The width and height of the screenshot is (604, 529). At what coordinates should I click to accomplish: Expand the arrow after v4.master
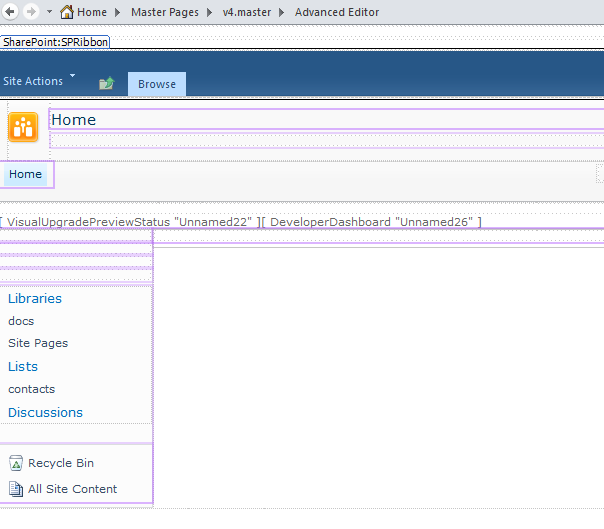coord(282,12)
